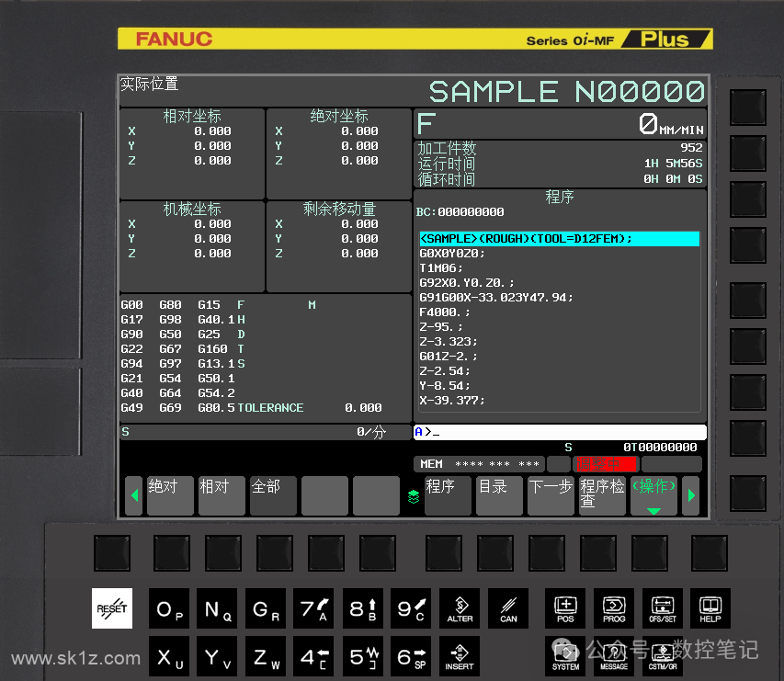Click the physical button beneath the 程序 soft key
Screen dimensions: 784x681
coord(444,552)
